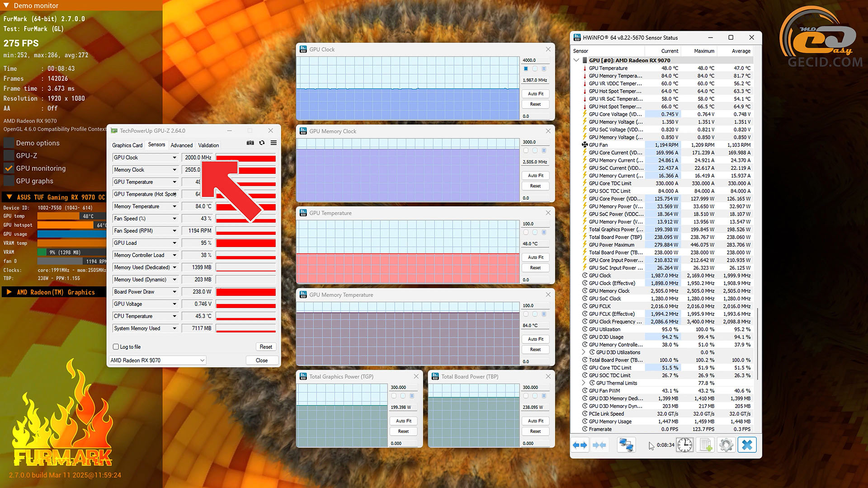Open Fan Speed (RPM) dropdown arrow

pos(175,231)
